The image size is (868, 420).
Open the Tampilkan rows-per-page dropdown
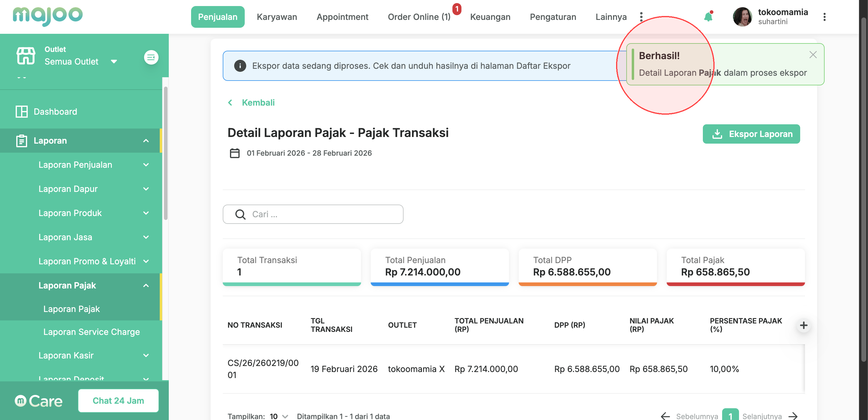point(279,416)
